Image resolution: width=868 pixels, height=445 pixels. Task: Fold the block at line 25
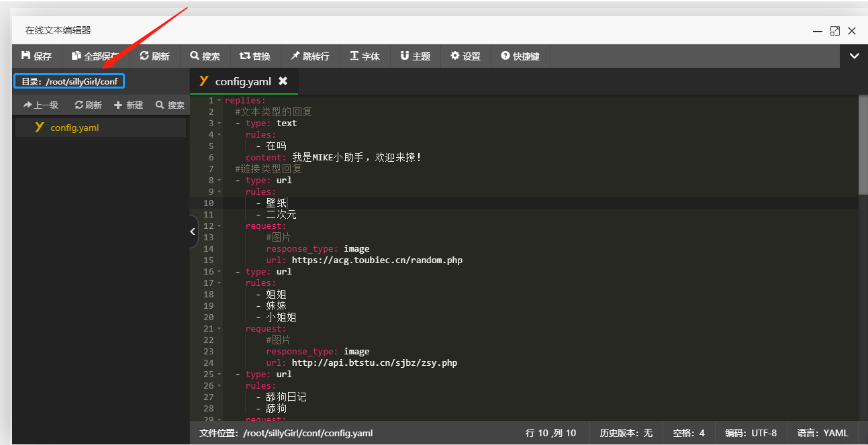click(x=219, y=375)
